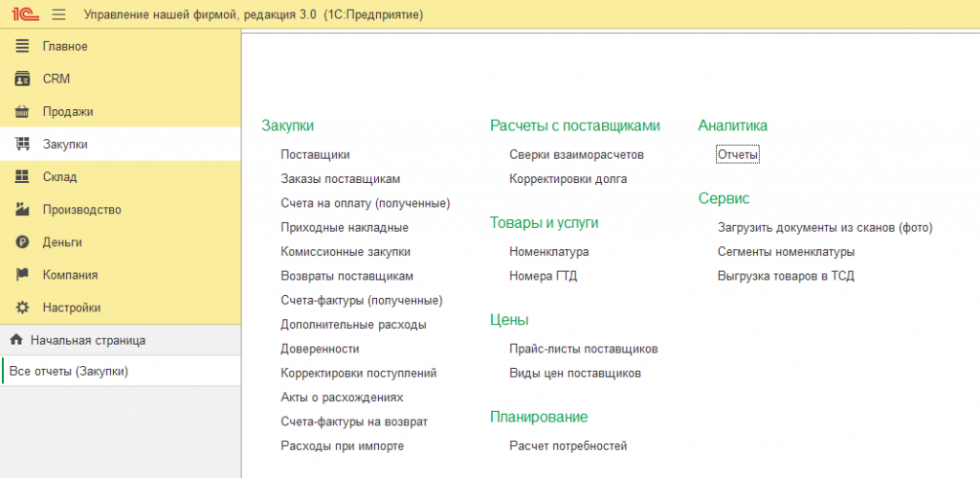
Task: Click the Склад grid icon
Action: (23, 177)
